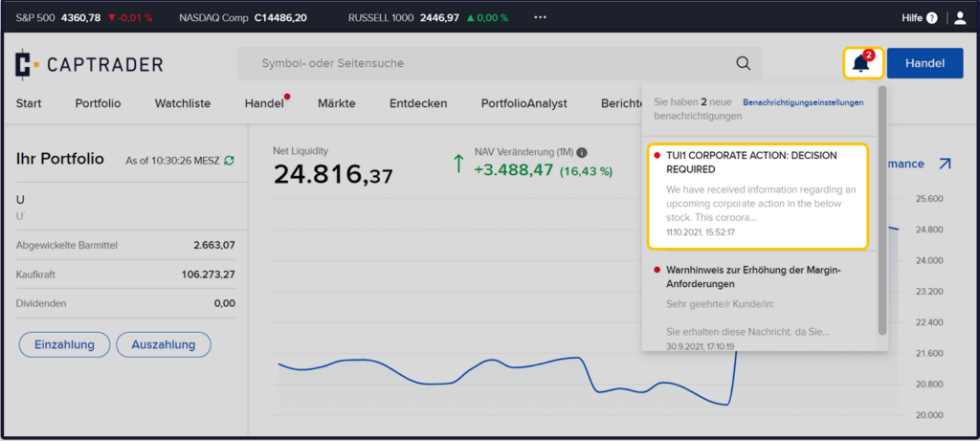The image size is (980, 441).
Task: Show more ticker indices via ellipsis
Action: (541, 17)
